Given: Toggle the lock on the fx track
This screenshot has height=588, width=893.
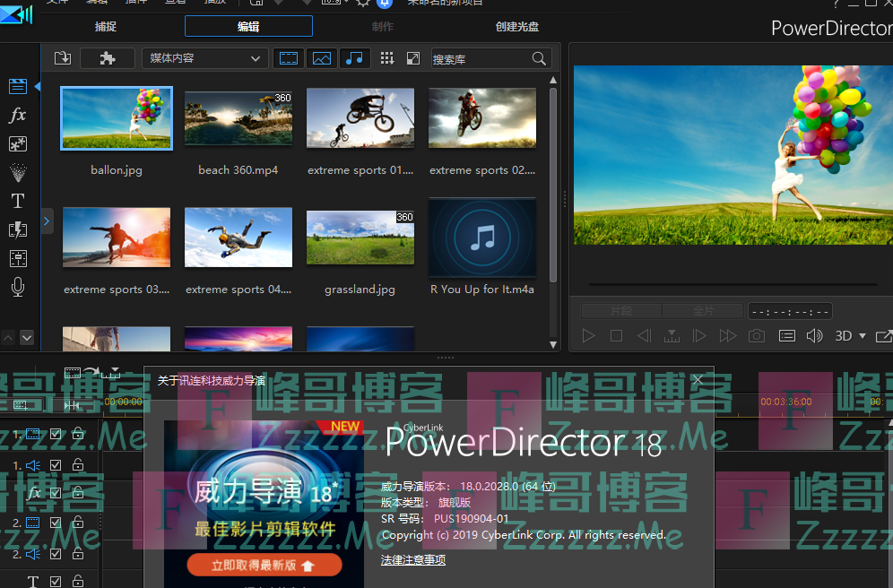Looking at the screenshot, I should pos(78,493).
